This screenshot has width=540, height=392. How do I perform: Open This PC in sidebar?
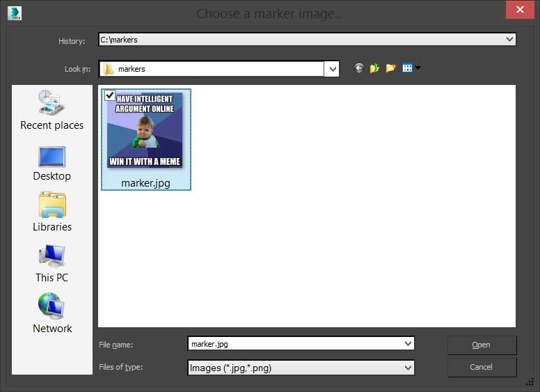click(52, 263)
